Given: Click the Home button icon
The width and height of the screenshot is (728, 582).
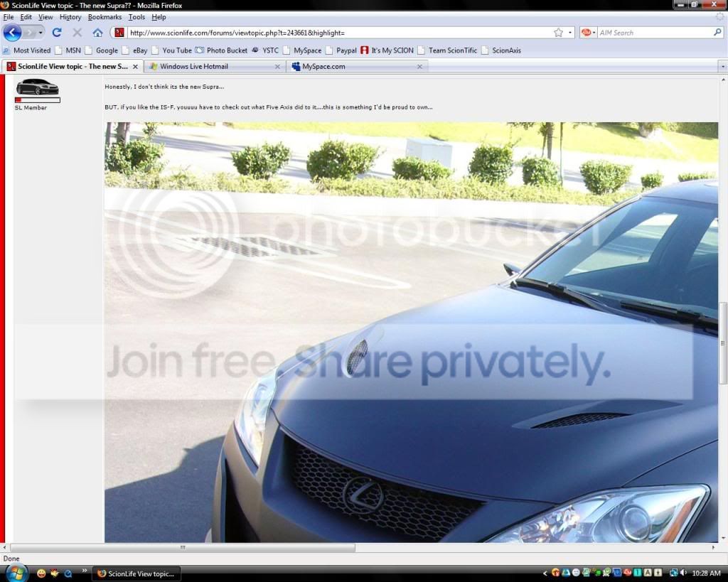Looking at the screenshot, I should tap(97, 33).
